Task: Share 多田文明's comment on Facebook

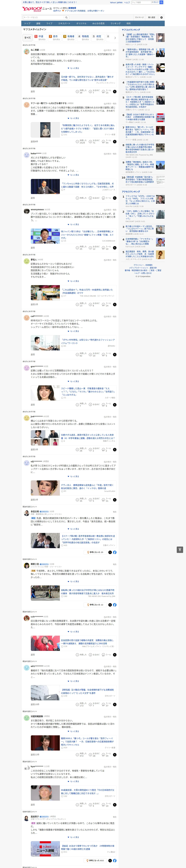Action: point(115,552)
